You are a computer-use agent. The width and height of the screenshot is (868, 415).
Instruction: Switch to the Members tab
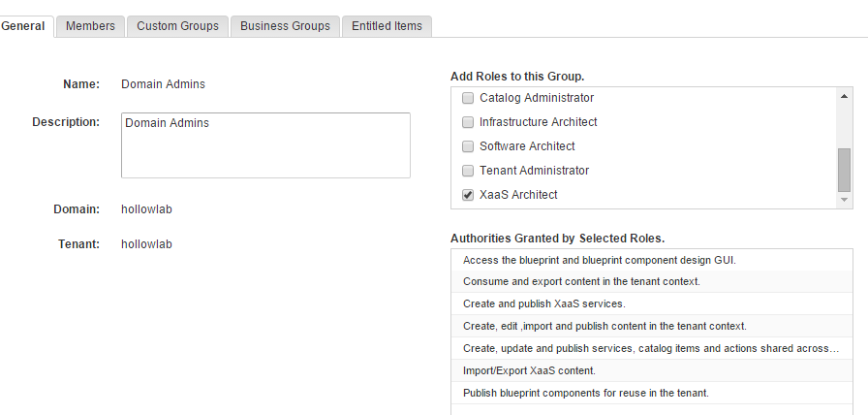coord(90,26)
